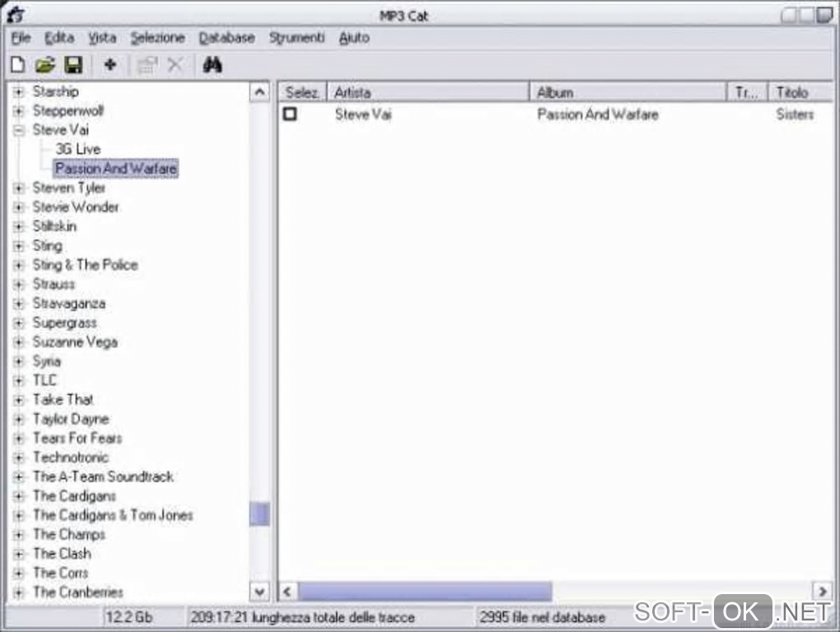
Task: Select The Champs in the tree
Action: (x=69, y=535)
